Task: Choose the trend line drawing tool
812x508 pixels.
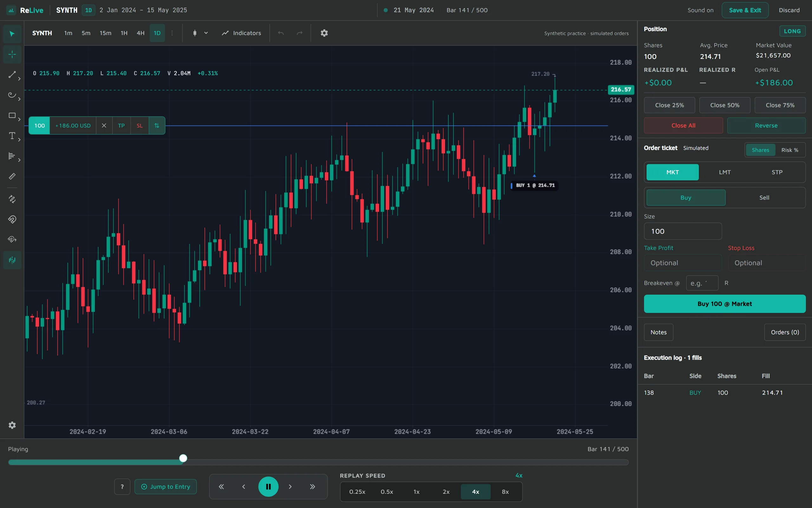Action: pyautogui.click(x=12, y=75)
